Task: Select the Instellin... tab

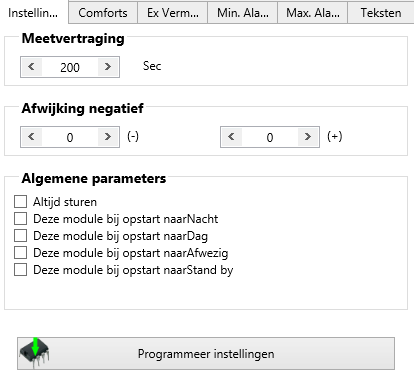Action: click(33, 13)
